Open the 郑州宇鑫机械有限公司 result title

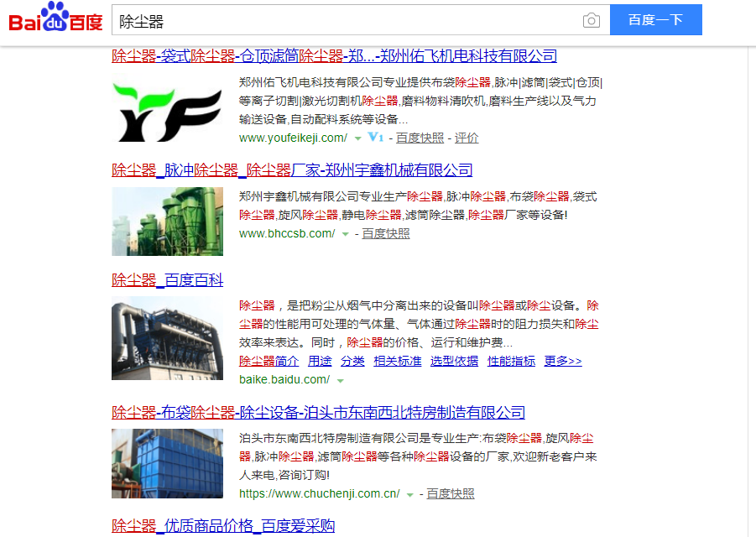(292, 170)
